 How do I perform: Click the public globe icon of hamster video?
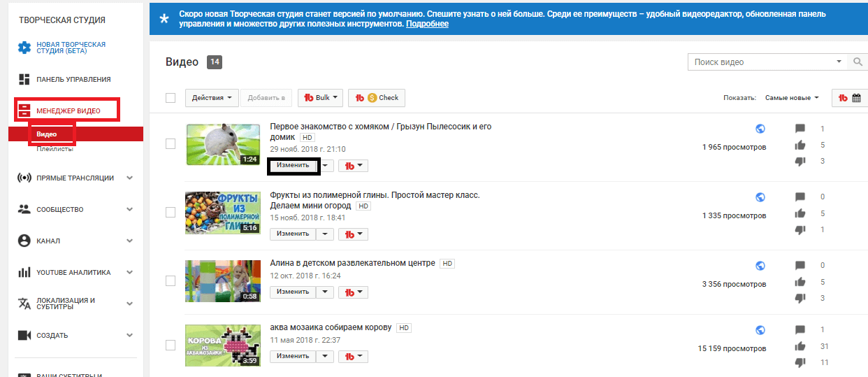[760, 129]
